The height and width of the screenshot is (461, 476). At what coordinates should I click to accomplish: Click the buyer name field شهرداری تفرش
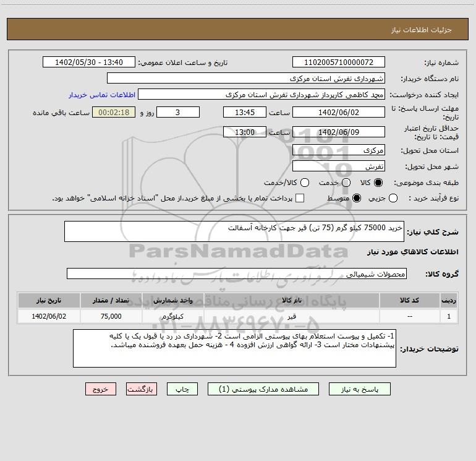click(x=246, y=79)
